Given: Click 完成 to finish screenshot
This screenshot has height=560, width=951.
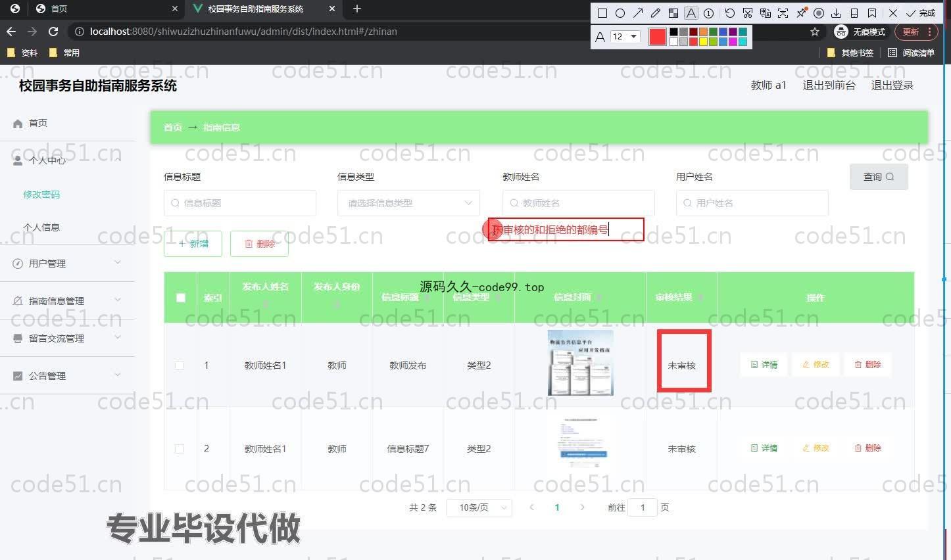Looking at the screenshot, I should pos(921,12).
